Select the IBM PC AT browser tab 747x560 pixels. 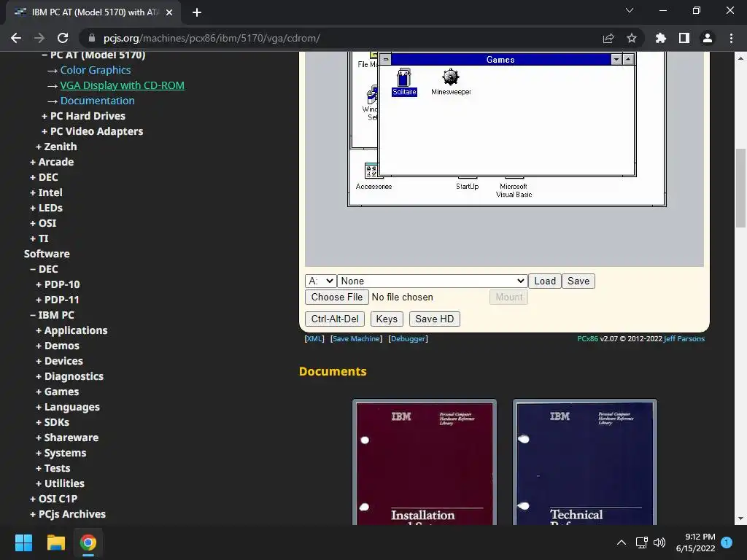point(93,12)
